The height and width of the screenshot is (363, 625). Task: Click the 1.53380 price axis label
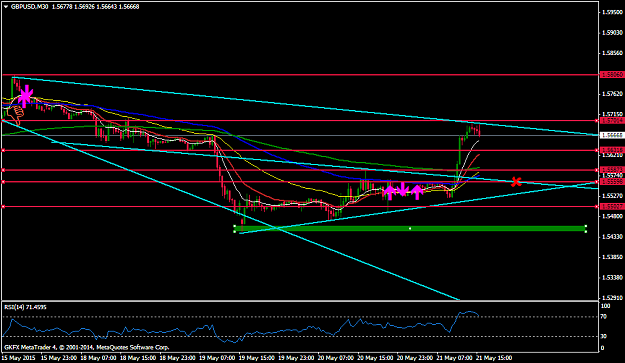[x=613, y=277]
